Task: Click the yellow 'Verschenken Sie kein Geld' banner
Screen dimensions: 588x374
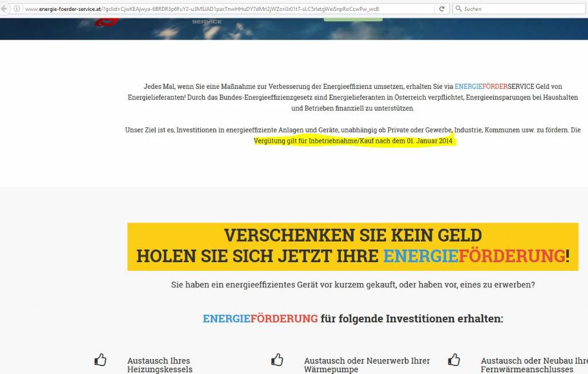Action: tap(353, 246)
